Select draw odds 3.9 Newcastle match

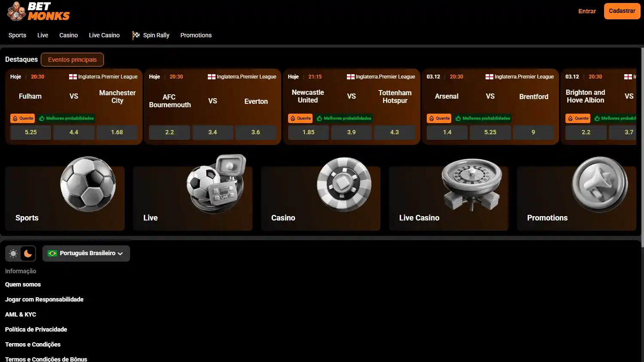pos(351,133)
